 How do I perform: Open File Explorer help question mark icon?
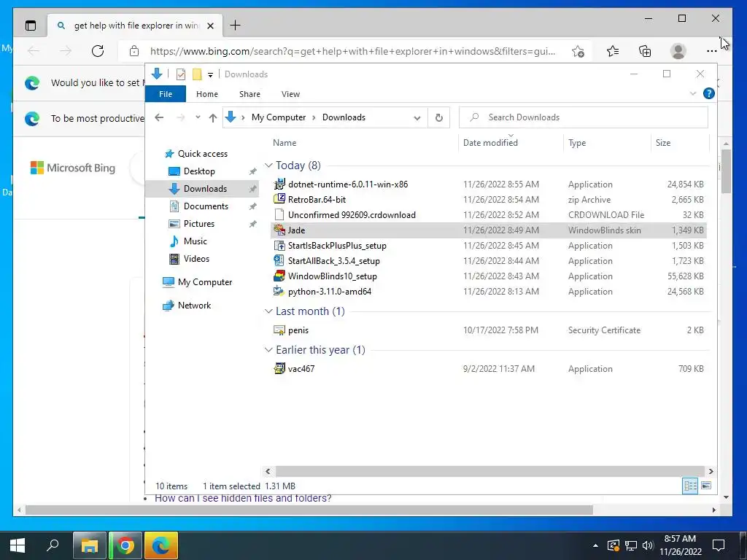coord(708,94)
